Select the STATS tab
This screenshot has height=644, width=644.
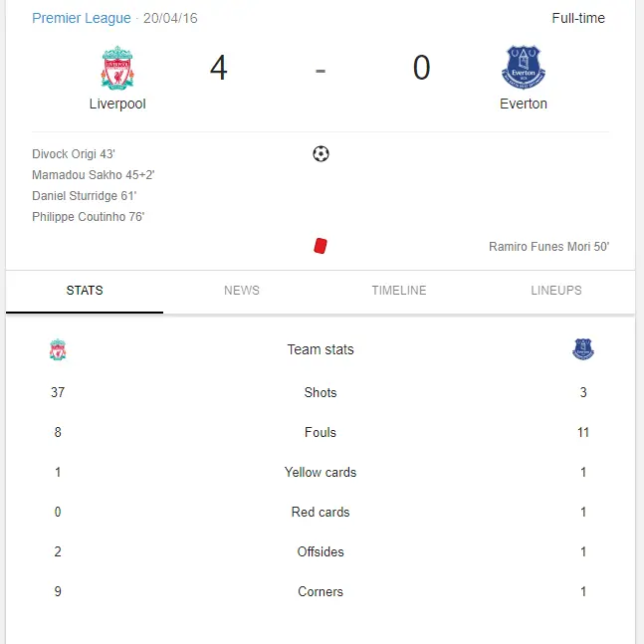click(85, 291)
